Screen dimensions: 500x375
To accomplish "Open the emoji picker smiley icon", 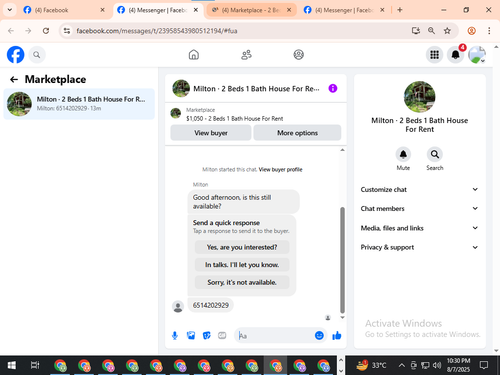I will pos(319,335).
